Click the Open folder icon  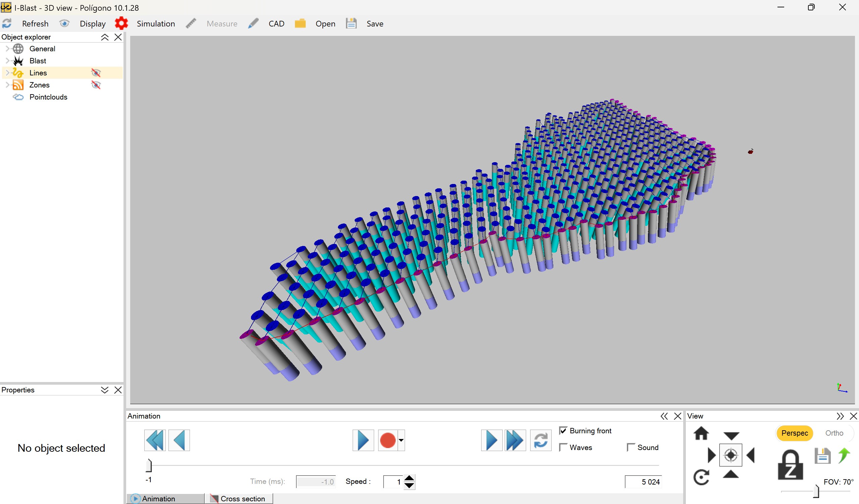[300, 23]
